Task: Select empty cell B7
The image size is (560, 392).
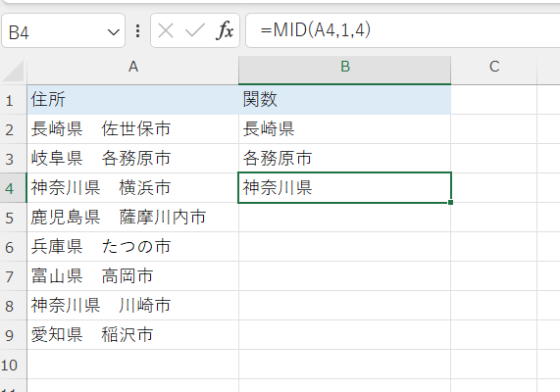Action: click(x=345, y=276)
